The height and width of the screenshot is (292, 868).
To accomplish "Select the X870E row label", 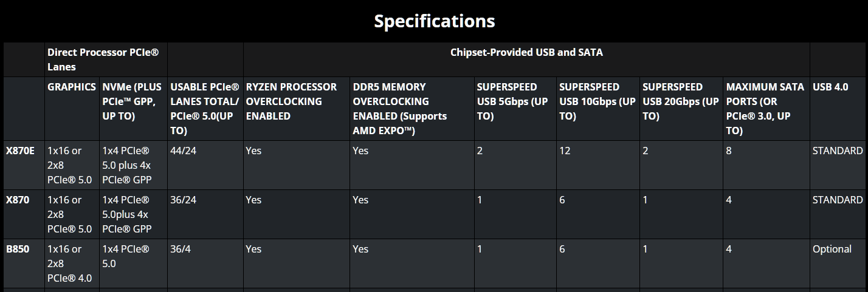I will tap(20, 151).
